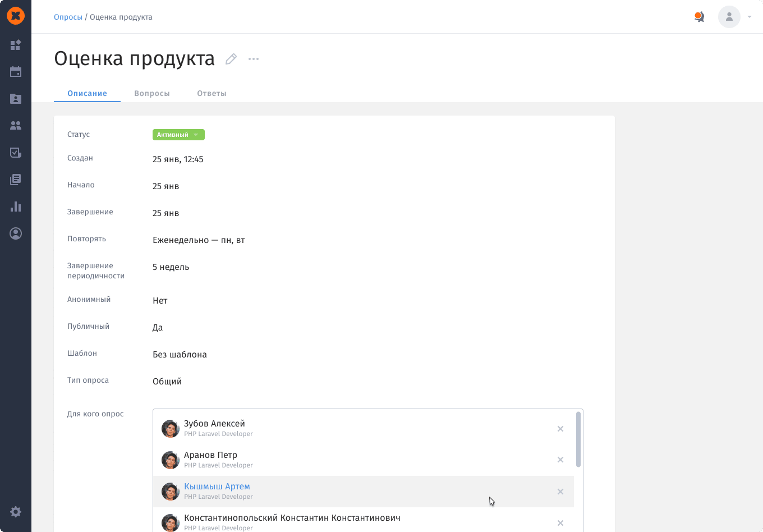Viewport: 763px width, 532px height.
Task: Open the Опросы breadcrumb link
Action: [68, 17]
